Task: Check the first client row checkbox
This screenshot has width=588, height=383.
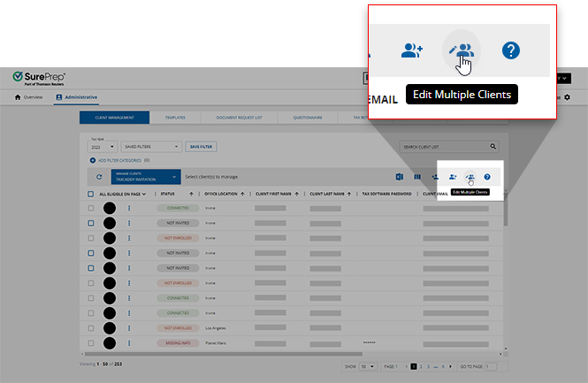Action: point(90,209)
